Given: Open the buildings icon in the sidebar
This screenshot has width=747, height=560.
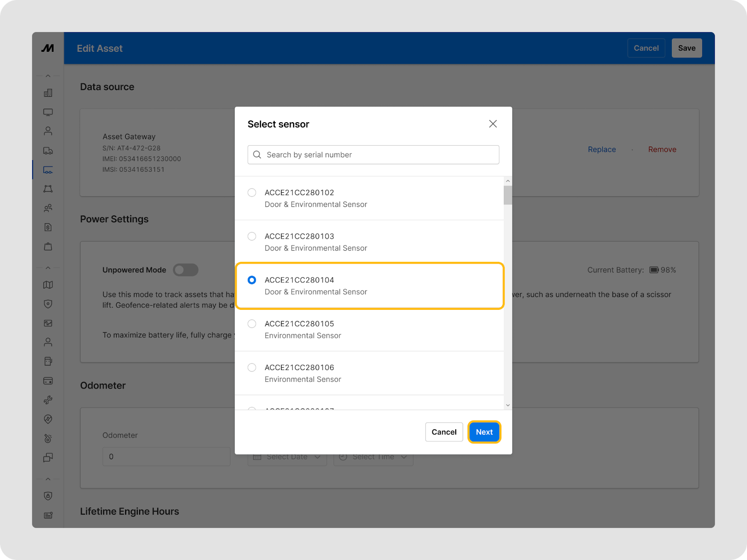Looking at the screenshot, I should pos(48,93).
